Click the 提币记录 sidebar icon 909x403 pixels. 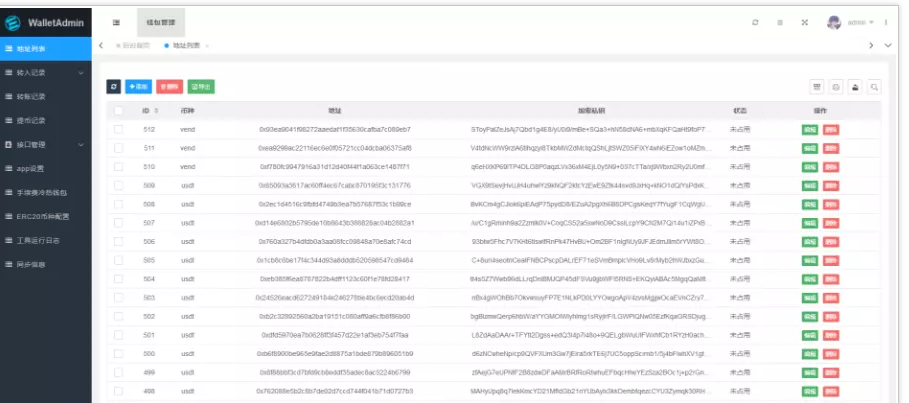(x=9, y=121)
